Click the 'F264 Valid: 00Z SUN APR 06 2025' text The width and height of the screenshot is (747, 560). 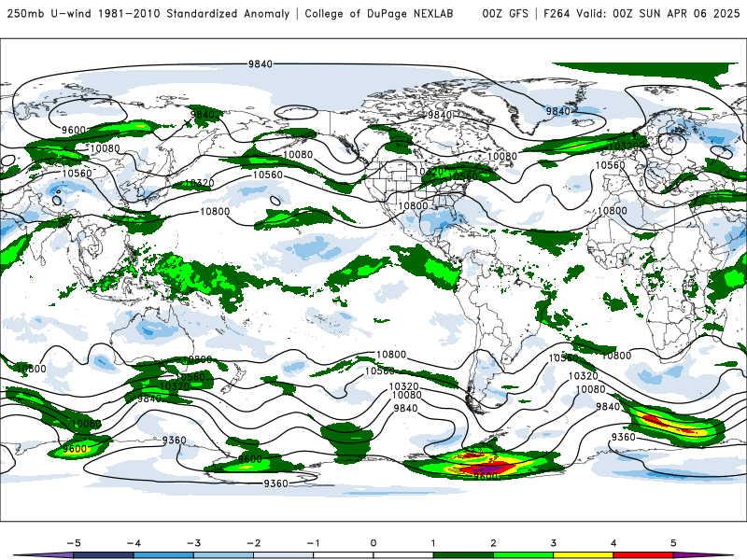tap(641, 14)
